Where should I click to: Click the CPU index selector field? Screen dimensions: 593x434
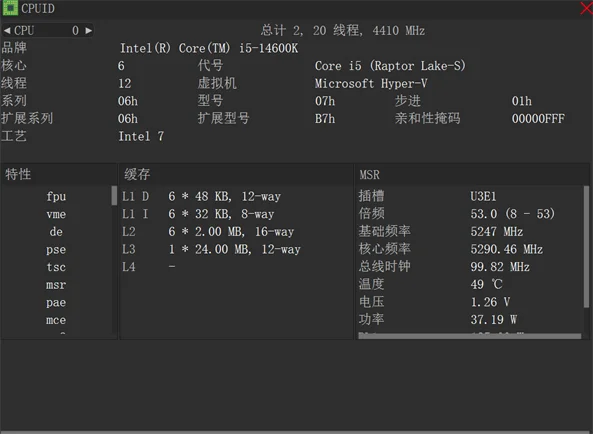[48, 30]
